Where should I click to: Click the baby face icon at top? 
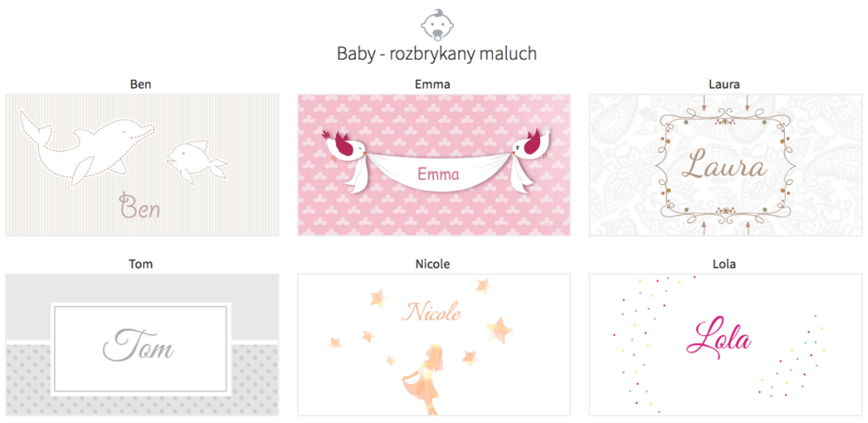[437, 25]
